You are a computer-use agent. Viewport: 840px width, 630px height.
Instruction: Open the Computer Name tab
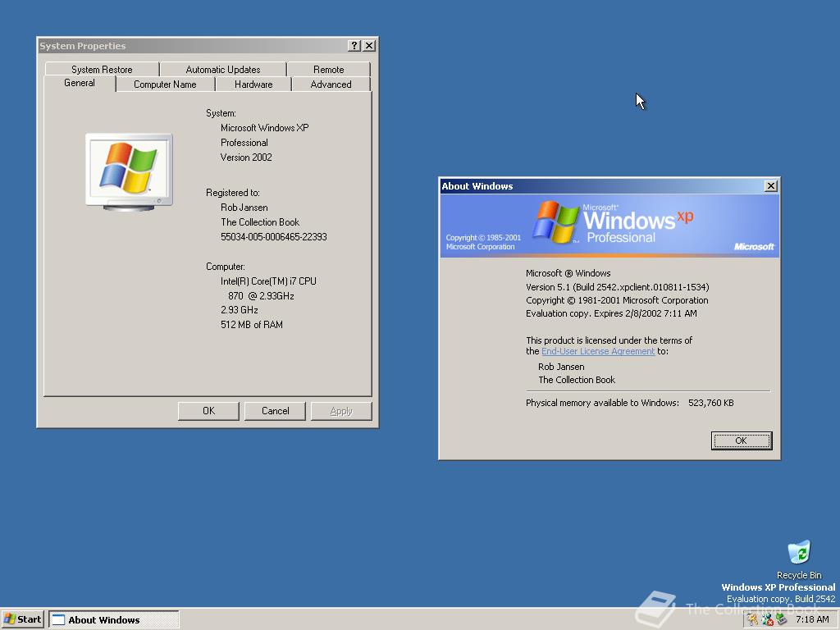165,84
